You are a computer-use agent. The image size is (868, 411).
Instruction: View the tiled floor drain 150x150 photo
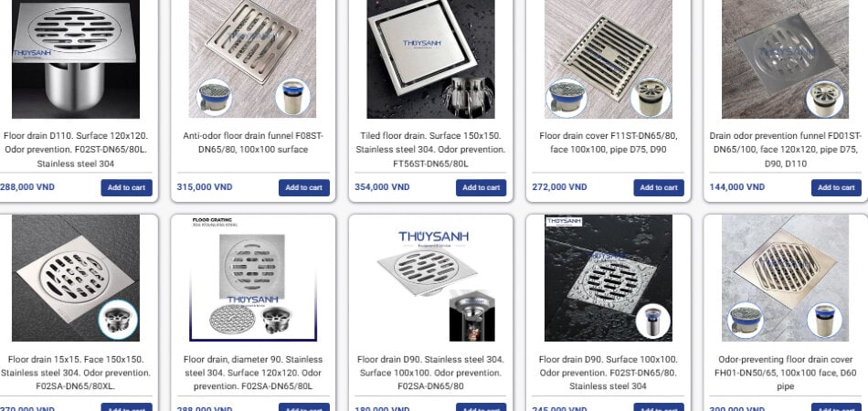pyautogui.click(x=430, y=58)
